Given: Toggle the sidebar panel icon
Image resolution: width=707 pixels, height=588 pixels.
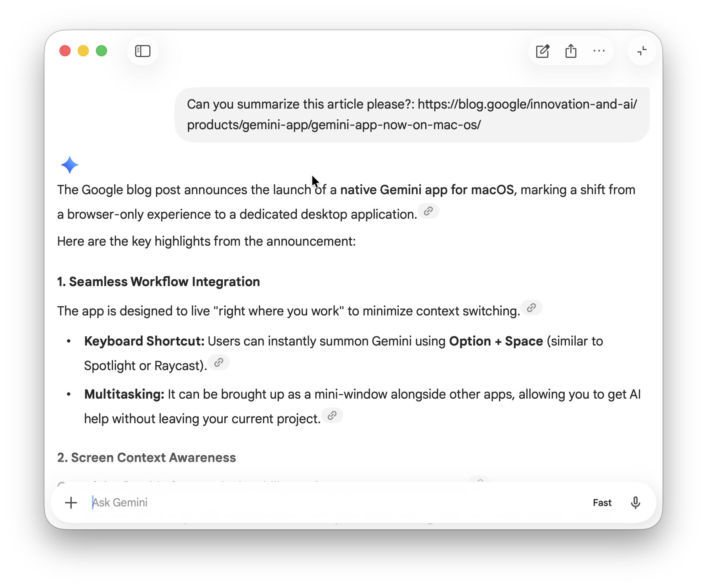Looking at the screenshot, I should pos(143,51).
